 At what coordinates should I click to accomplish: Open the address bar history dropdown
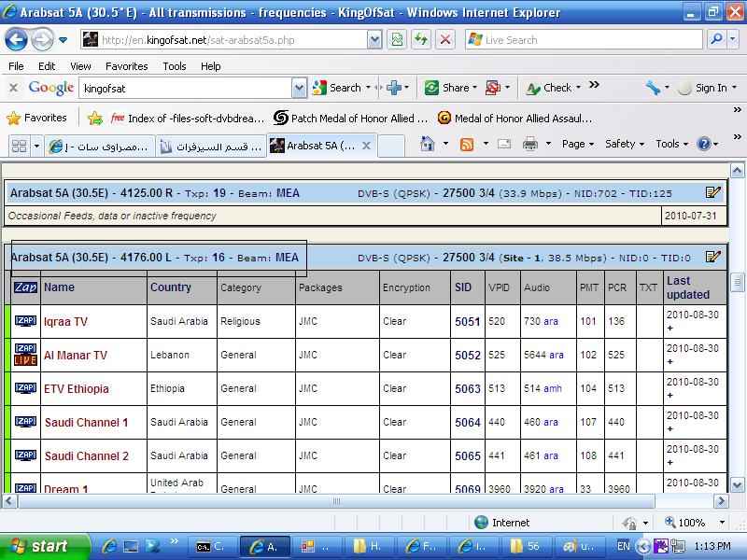(x=375, y=40)
